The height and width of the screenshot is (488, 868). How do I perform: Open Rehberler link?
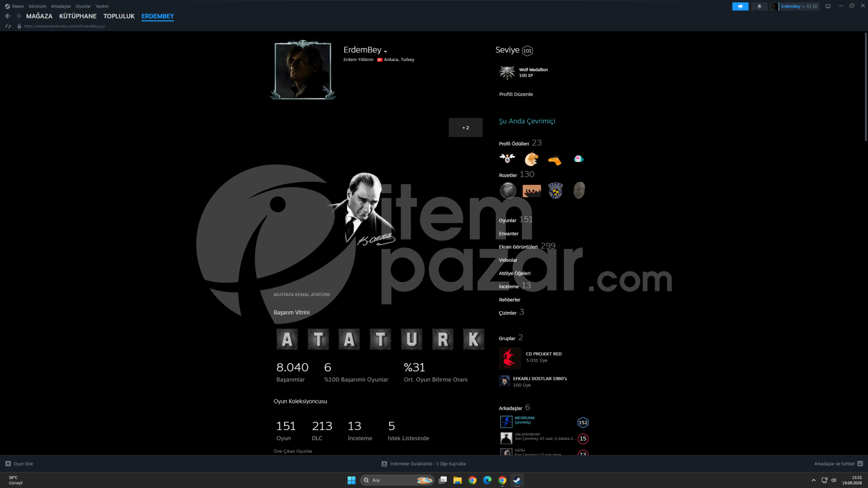click(x=510, y=300)
